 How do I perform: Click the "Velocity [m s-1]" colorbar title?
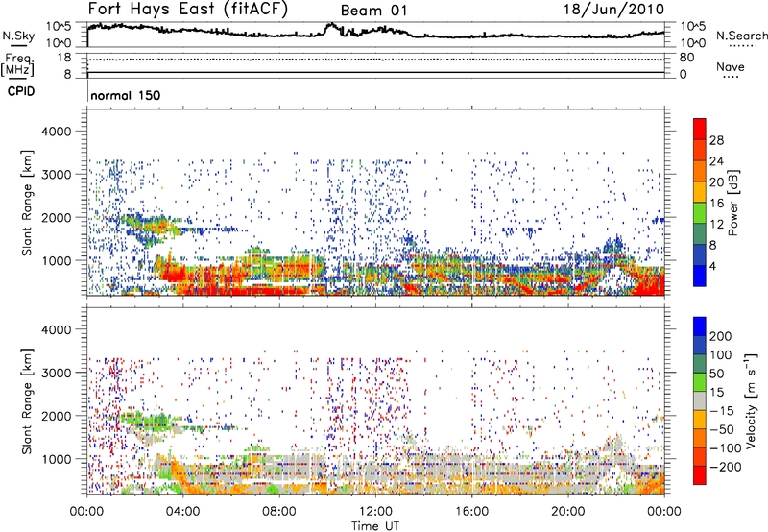(x=751, y=400)
